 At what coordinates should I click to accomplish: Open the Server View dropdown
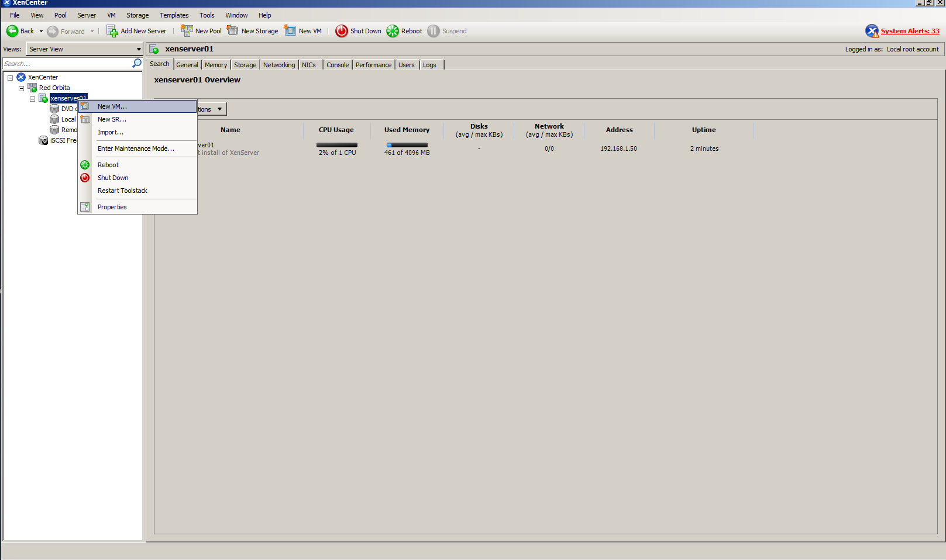(x=137, y=49)
